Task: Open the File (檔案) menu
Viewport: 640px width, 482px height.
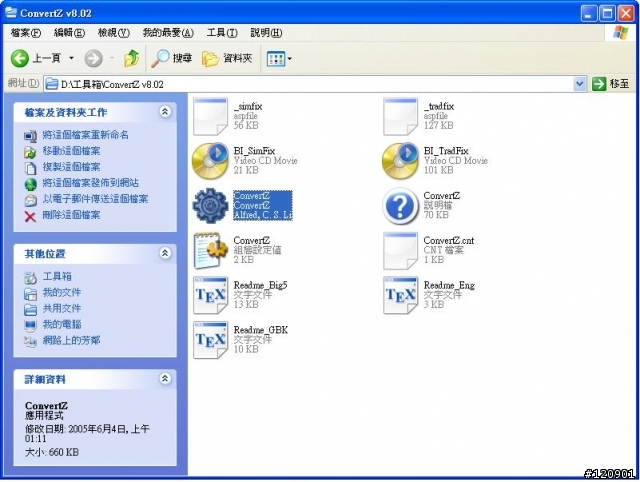Action: pyautogui.click(x=26, y=33)
